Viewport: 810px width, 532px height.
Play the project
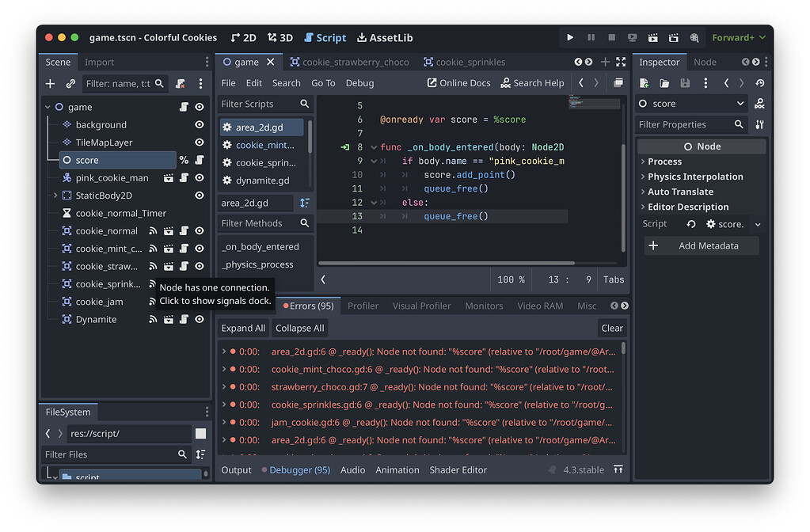point(570,37)
